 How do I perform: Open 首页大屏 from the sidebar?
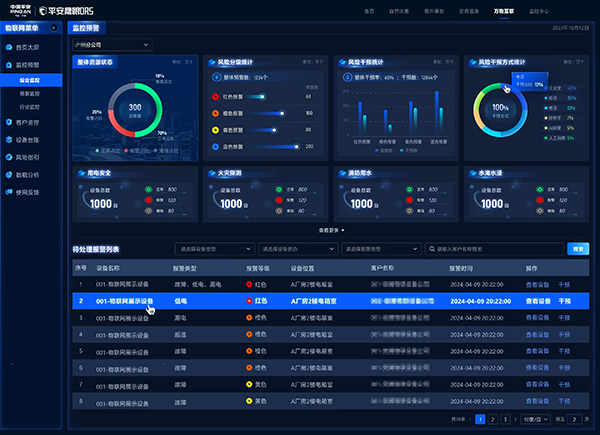pyautogui.click(x=28, y=46)
